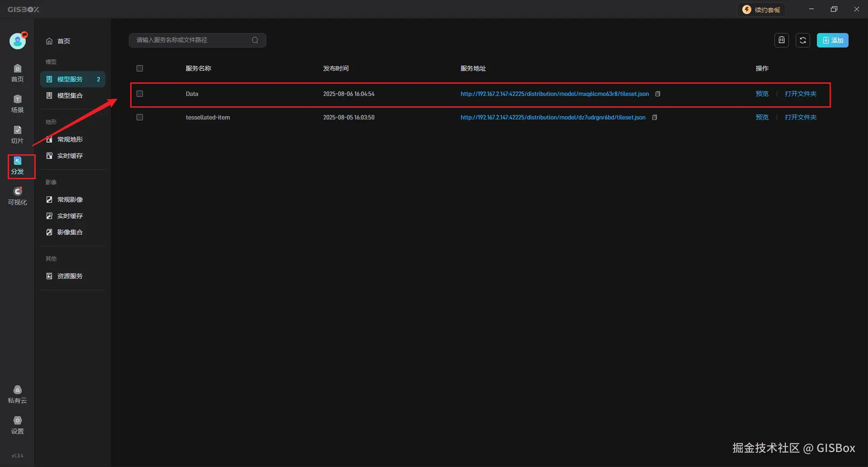Click the trash delete icon button
Image resolution: width=868 pixels, height=467 pixels.
tap(782, 40)
